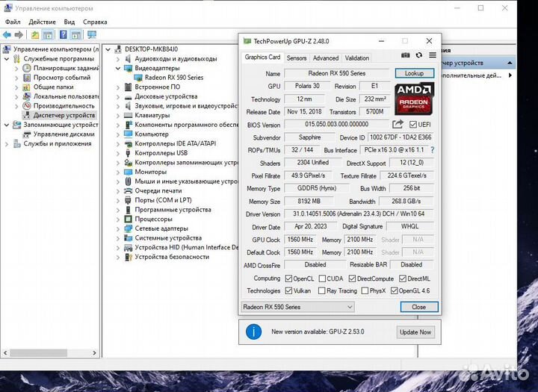Click the left pane scrollbar right arrow
The image size is (538, 392).
pos(94,352)
